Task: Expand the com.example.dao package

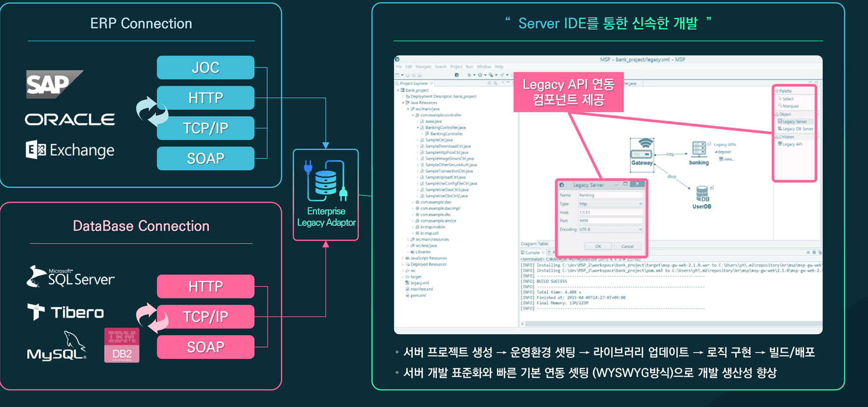Action: (413, 202)
